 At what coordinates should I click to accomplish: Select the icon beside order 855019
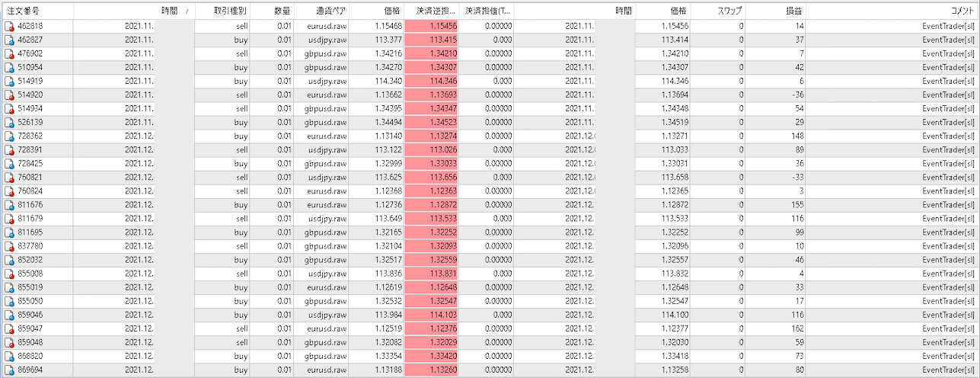[x=9, y=287]
